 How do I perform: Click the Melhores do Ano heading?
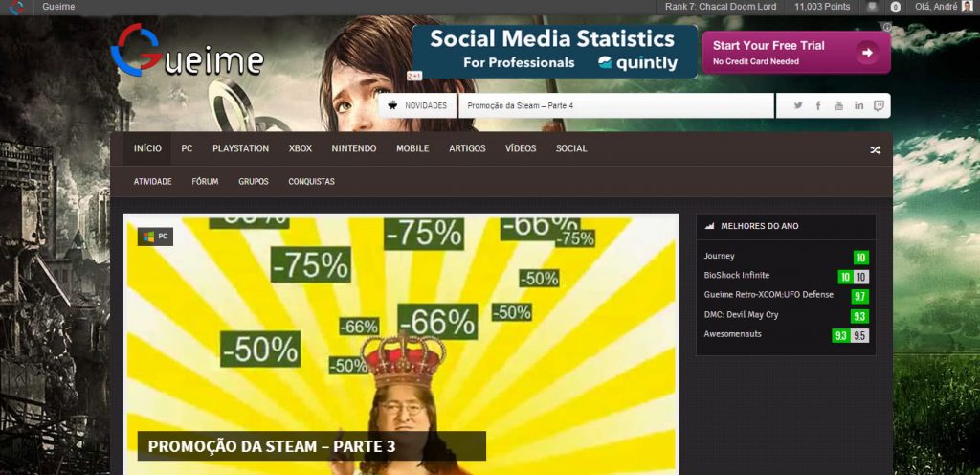click(759, 226)
